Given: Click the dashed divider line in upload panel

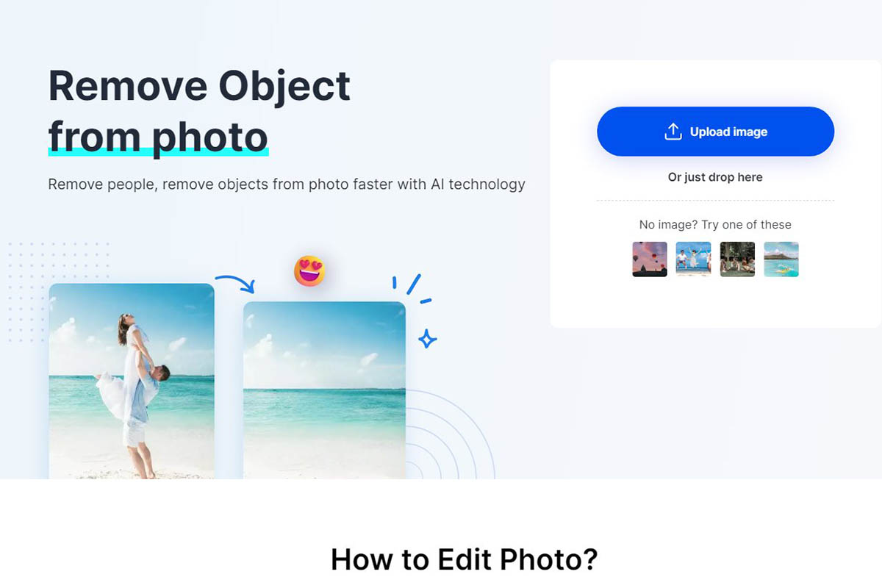Looking at the screenshot, I should [715, 200].
